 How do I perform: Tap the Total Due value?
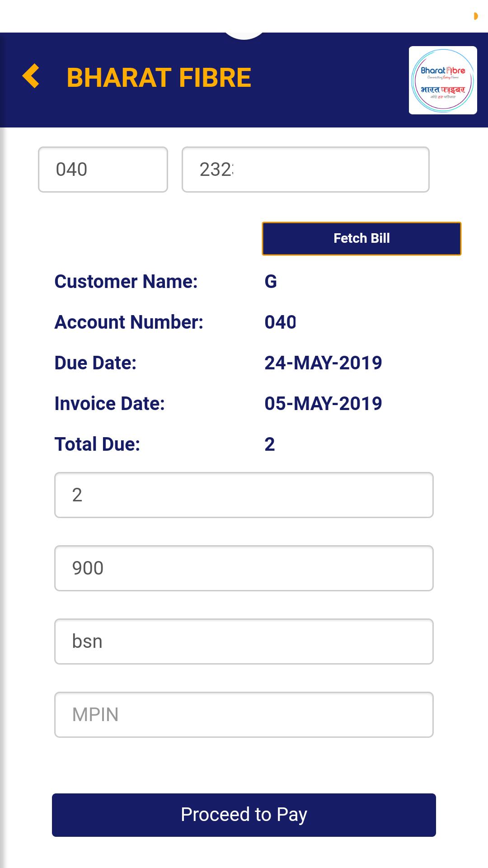[x=270, y=444]
